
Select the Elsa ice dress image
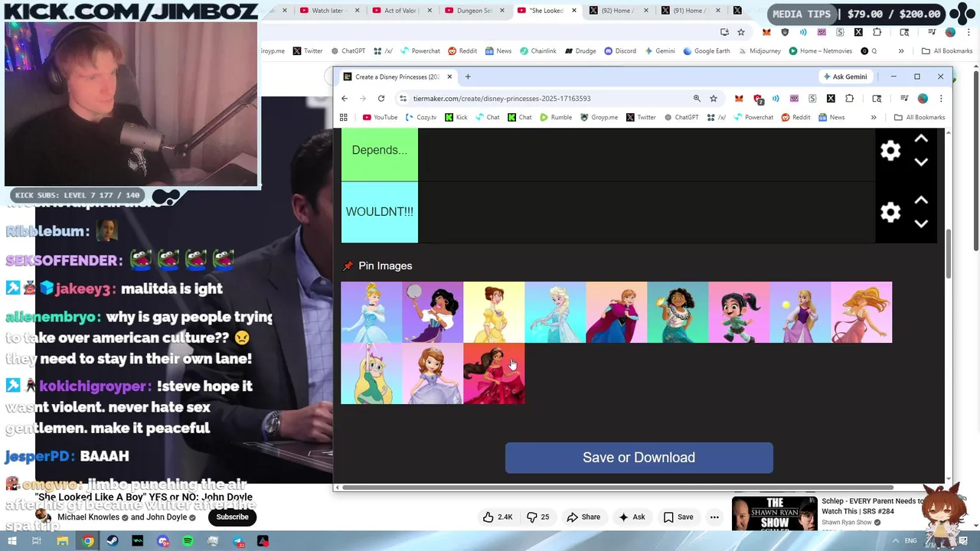pyautogui.click(x=555, y=312)
